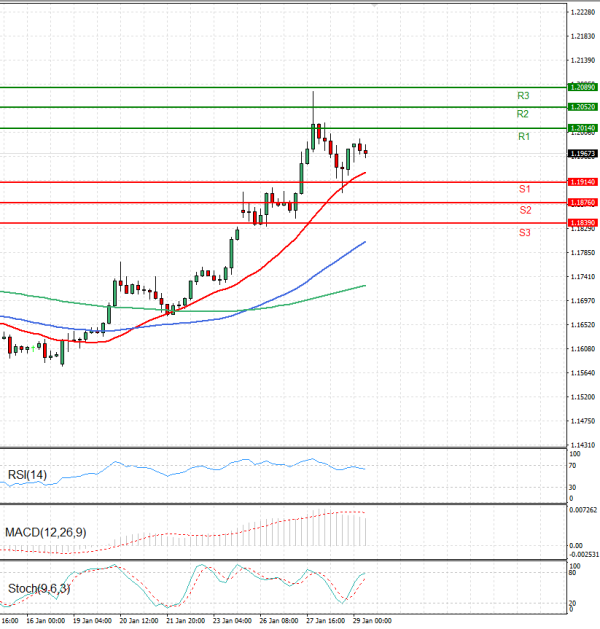
Task: Click the R3 resistance label
Action: 523,95
